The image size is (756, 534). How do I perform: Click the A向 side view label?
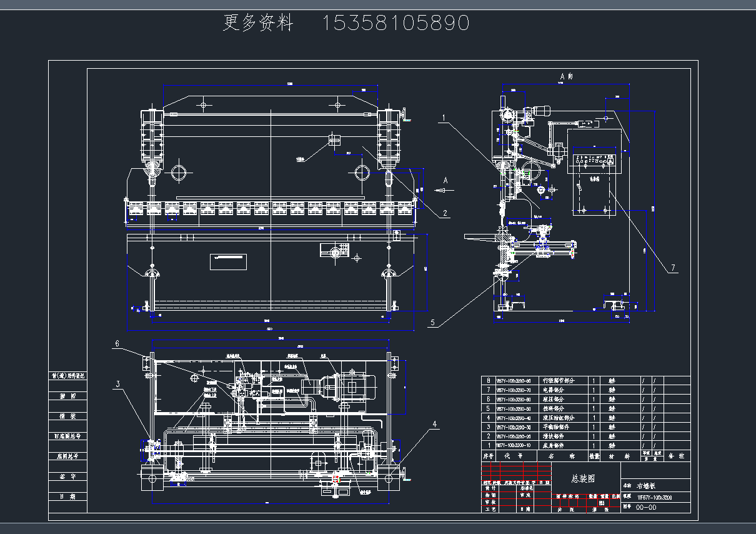tap(566, 76)
